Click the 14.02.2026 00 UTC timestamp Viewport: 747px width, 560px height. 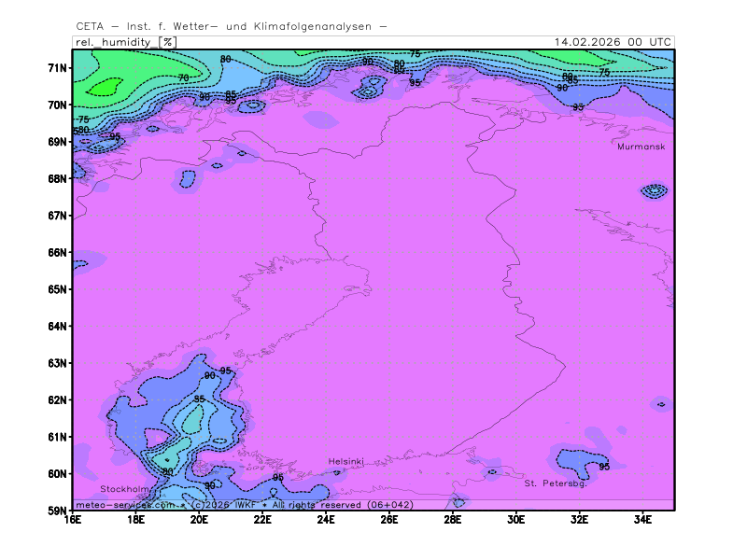[612, 42]
